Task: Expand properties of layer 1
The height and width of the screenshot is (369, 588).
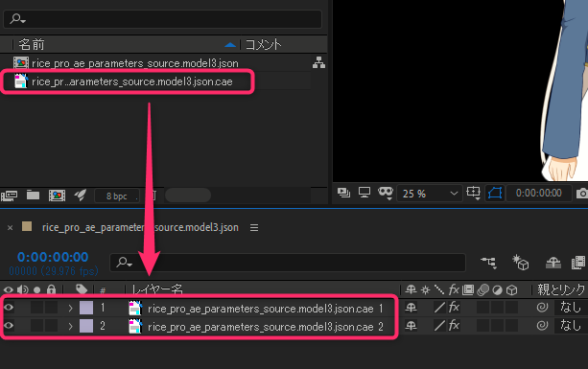Action: tap(70, 308)
